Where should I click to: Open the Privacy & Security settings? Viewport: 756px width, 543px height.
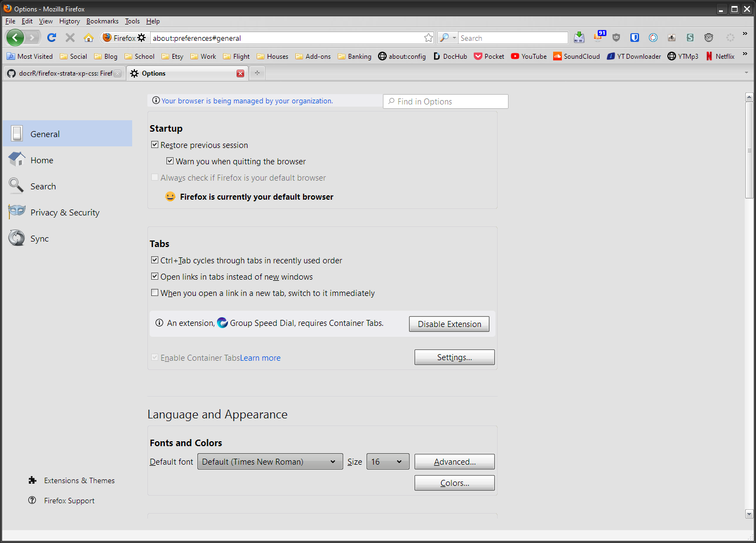64,212
